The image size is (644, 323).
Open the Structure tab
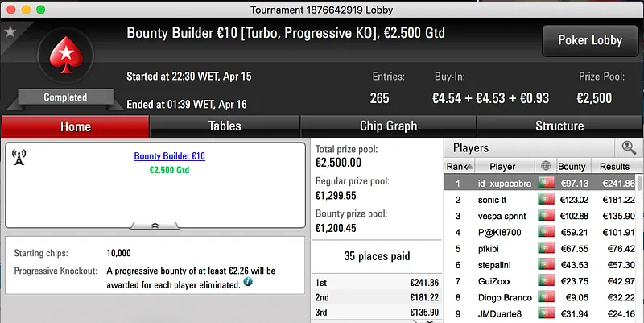(x=559, y=126)
